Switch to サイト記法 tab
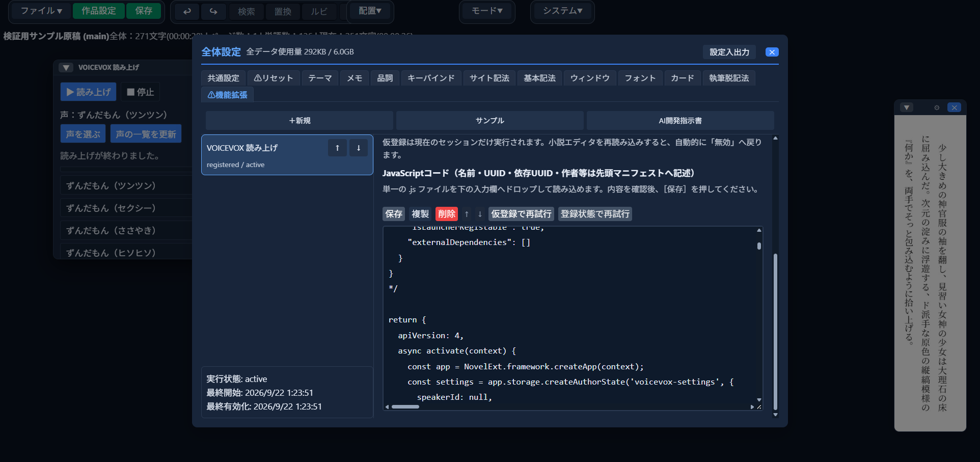This screenshot has width=980, height=462. pos(489,78)
